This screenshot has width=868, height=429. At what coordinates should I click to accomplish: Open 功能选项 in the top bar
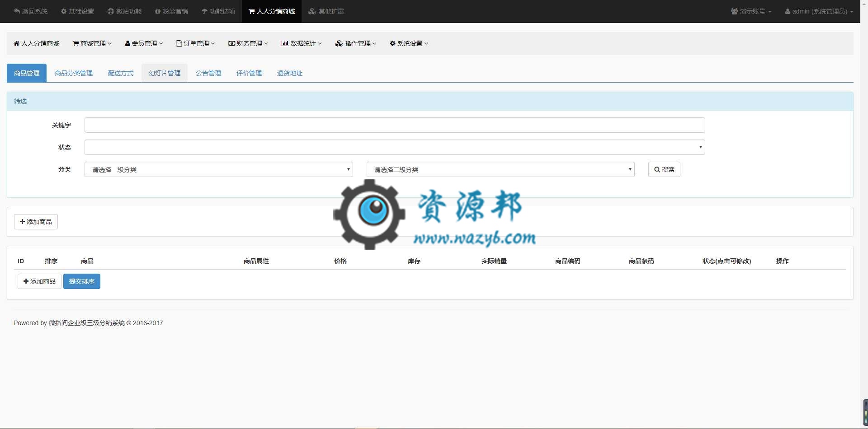point(218,11)
